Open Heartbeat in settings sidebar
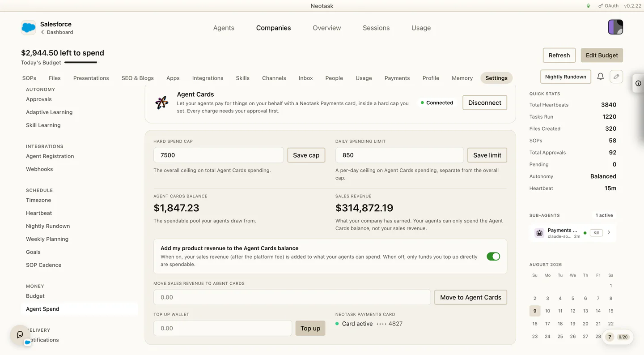The width and height of the screenshot is (644, 355). pos(39,213)
